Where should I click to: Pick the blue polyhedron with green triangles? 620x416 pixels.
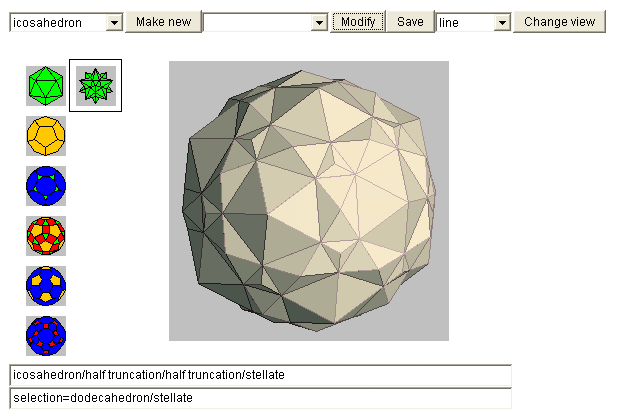tap(46, 186)
